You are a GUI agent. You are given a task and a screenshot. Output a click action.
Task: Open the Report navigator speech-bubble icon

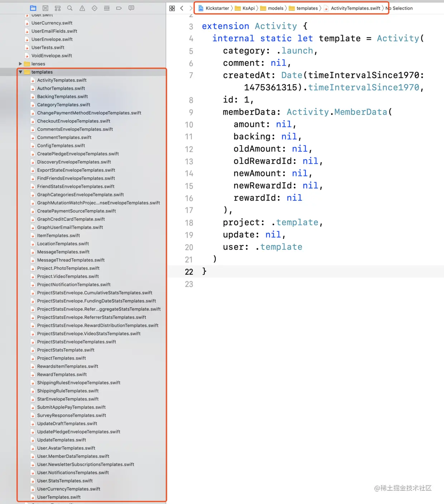click(131, 8)
